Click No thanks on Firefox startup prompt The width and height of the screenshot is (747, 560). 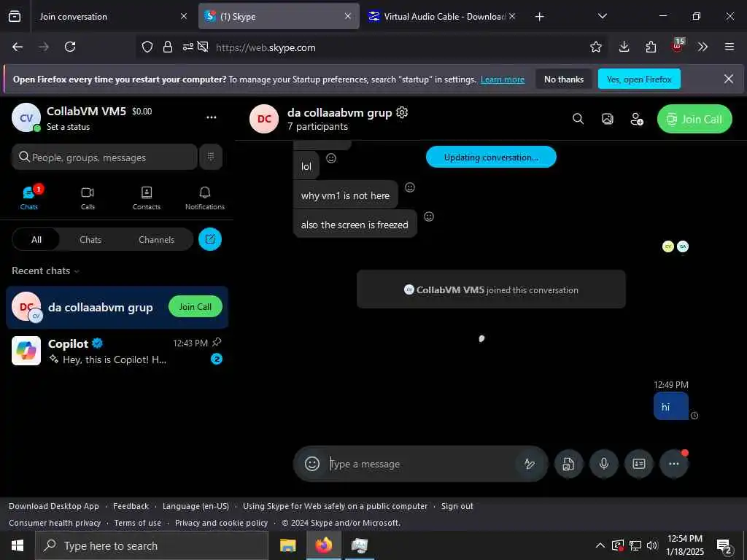click(564, 79)
